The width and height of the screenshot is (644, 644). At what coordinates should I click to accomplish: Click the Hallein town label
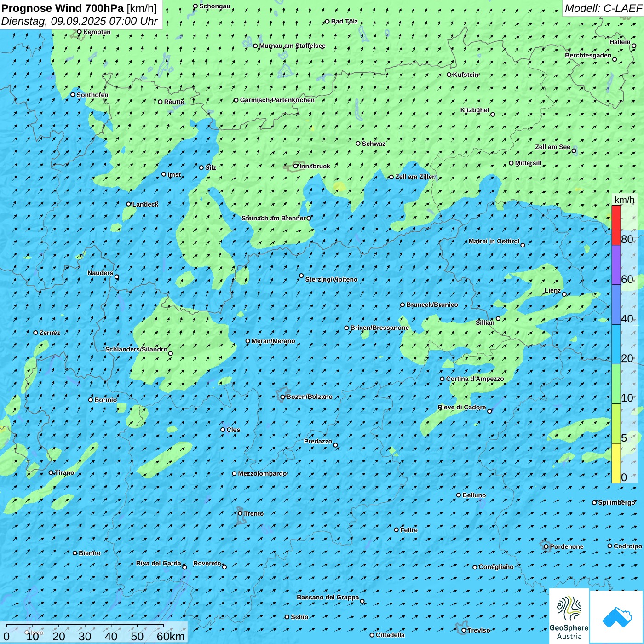620,42
